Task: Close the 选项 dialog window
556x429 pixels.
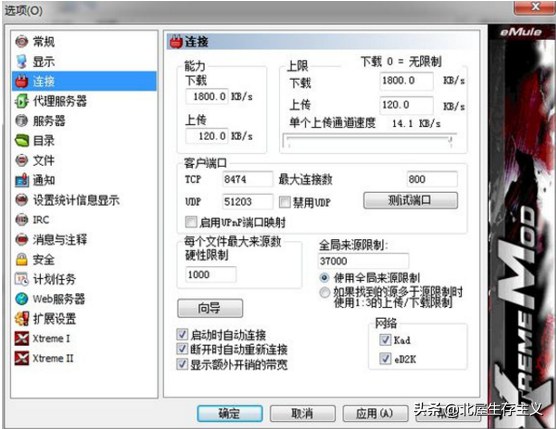Action: tap(535, 7)
